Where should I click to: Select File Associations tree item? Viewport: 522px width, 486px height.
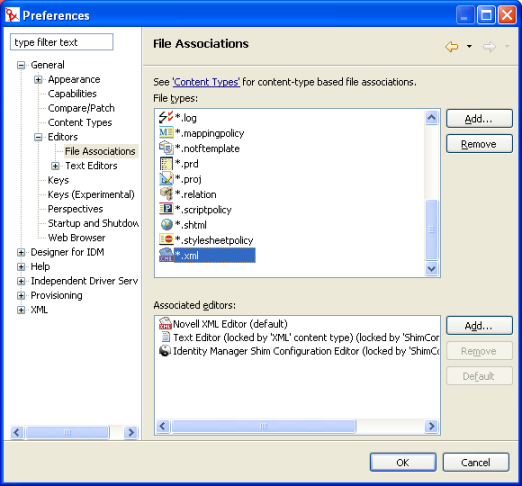tap(100, 151)
